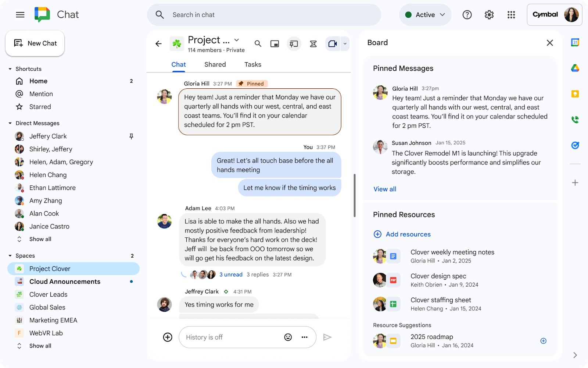The image size is (588, 368).
Task: Toggle conversation history with the hourglass icon
Action: [313, 43]
